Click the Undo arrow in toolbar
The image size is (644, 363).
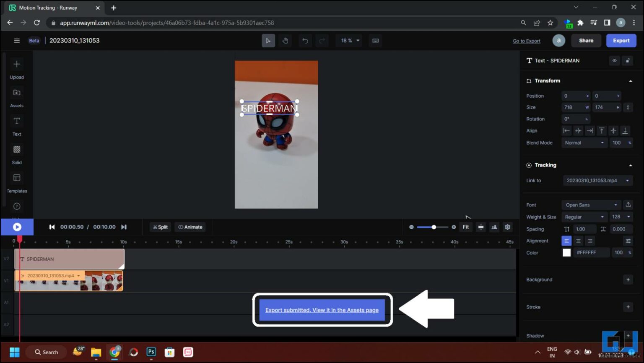(305, 40)
